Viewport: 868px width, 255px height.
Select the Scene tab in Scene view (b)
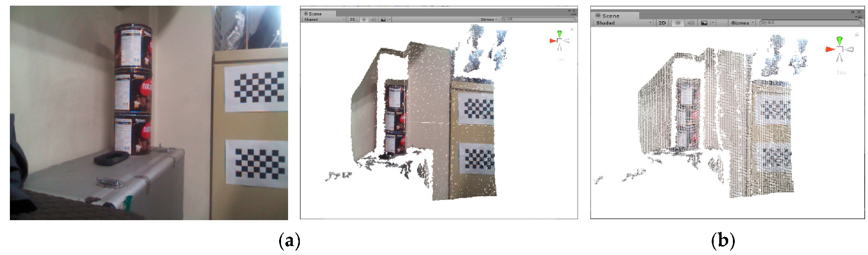(615, 16)
